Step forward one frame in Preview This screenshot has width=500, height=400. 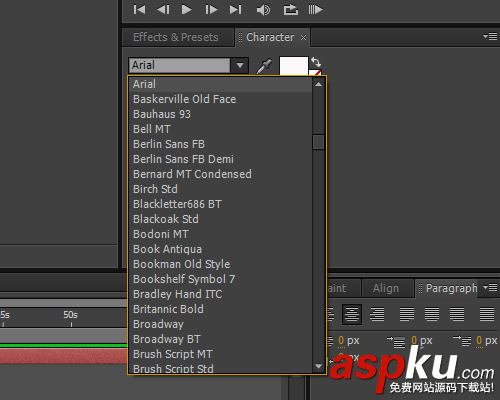click(211, 9)
